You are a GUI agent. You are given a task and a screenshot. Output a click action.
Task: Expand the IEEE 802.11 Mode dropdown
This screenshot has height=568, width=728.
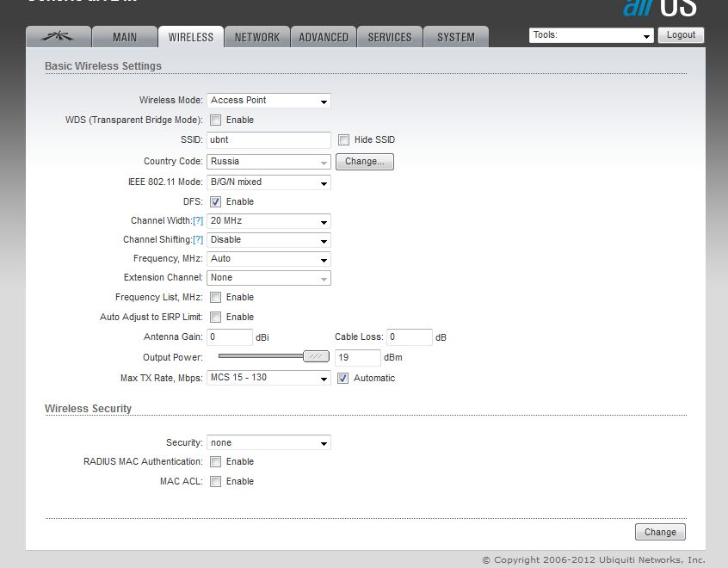coord(268,182)
